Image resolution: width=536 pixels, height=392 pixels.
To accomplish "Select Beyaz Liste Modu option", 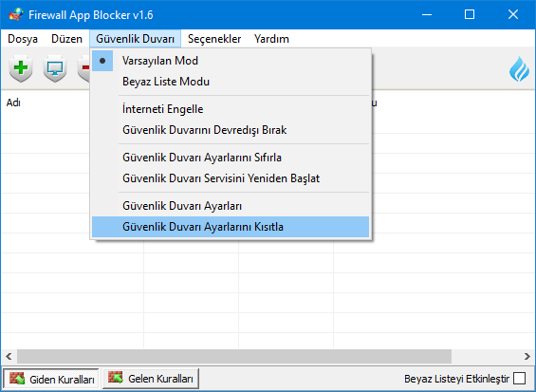I will point(231,82).
